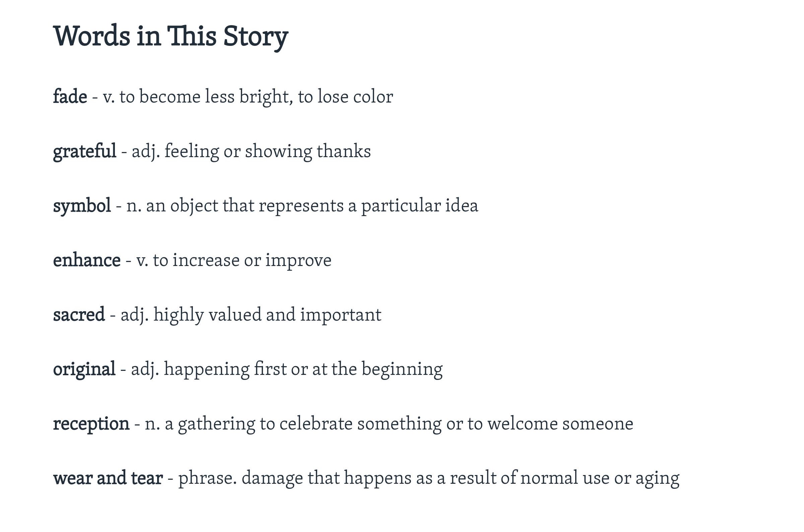The width and height of the screenshot is (804, 532).
Task: Select the bold word 'sacred'
Action: (79, 315)
